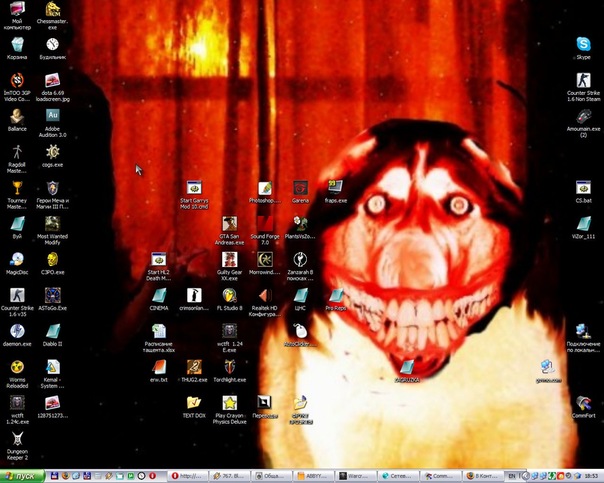Screen dimensions: 604x483
Task: Launch the C3PO.exe icon
Action: (52, 263)
